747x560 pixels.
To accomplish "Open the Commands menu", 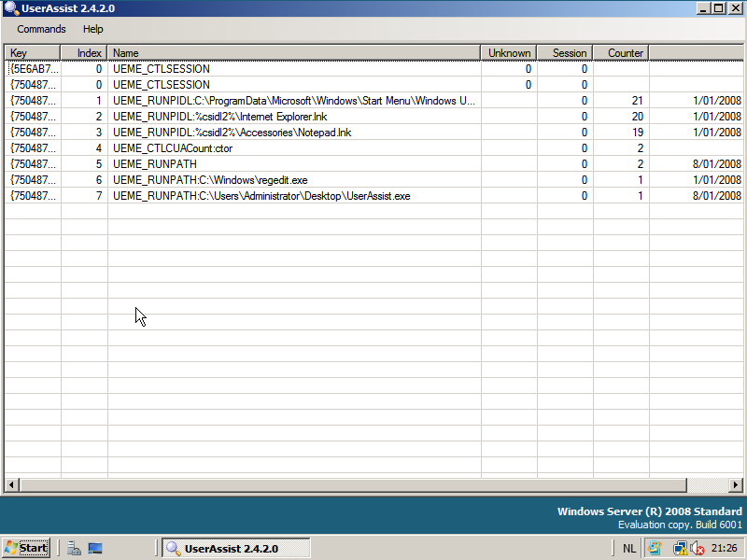I will pyautogui.click(x=40, y=29).
